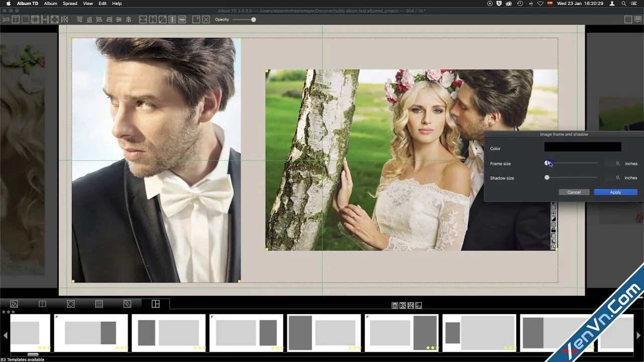This screenshot has height=362, width=644.
Task: Click the match height arrow icon
Action: [x=153, y=20]
